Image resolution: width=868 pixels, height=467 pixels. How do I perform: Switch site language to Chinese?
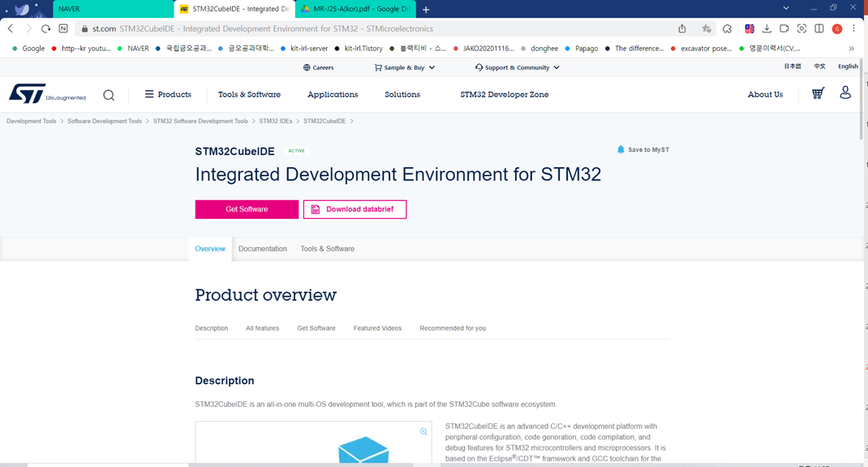click(x=819, y=66)
